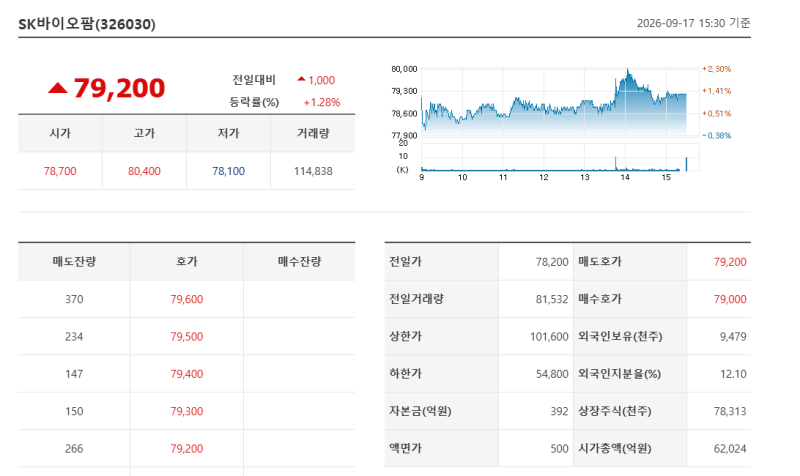Click the listed shares 78,313
The height and width of the screenshot is (476, 800).
point(730,411)
